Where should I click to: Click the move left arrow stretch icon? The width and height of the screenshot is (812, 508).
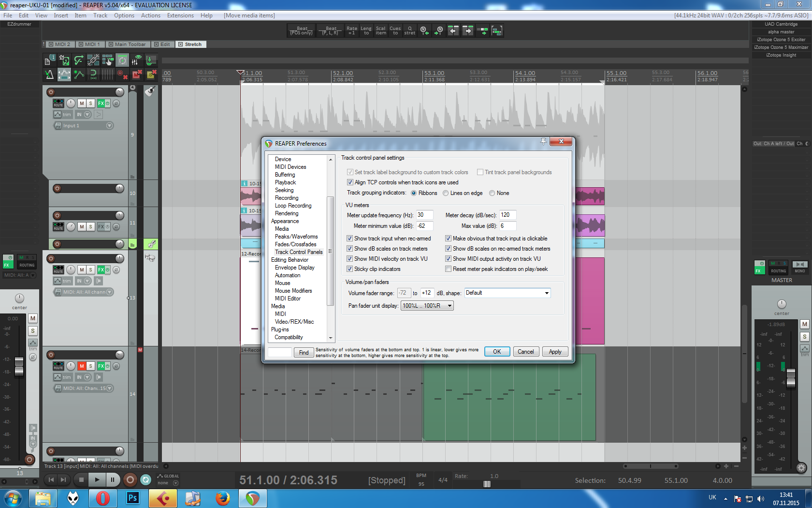tap(453, 31)
